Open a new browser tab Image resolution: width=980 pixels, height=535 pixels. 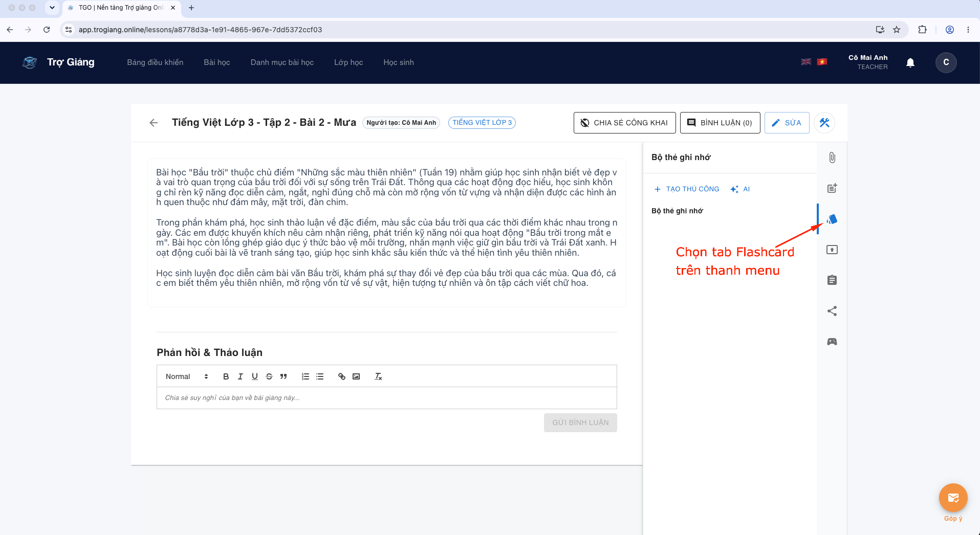(x=191, y=8)
